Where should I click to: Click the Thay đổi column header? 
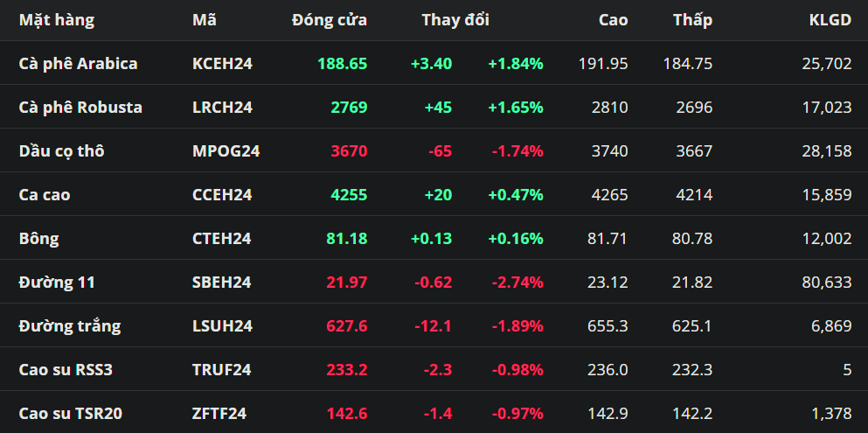(x=455, y=19)
